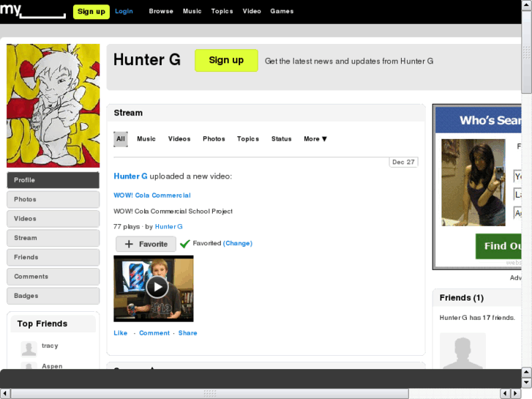Click the Login link
532x399 pixels.
(x=124, y=11)
